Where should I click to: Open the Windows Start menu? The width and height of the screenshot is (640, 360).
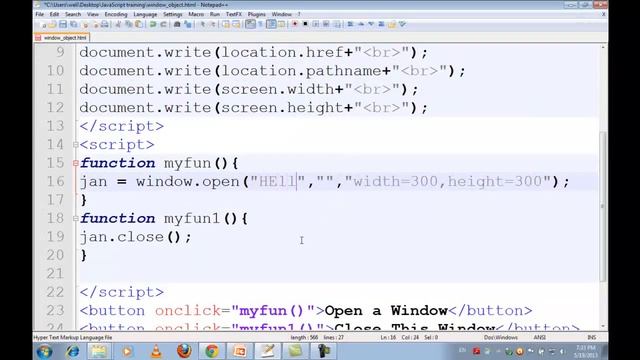(x=44, y=351)
